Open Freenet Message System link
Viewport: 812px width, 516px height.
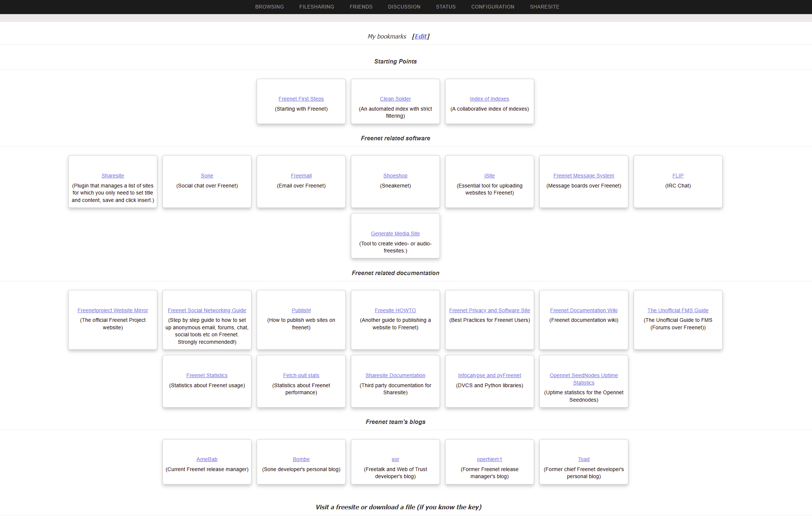click(x=583, y=176)
